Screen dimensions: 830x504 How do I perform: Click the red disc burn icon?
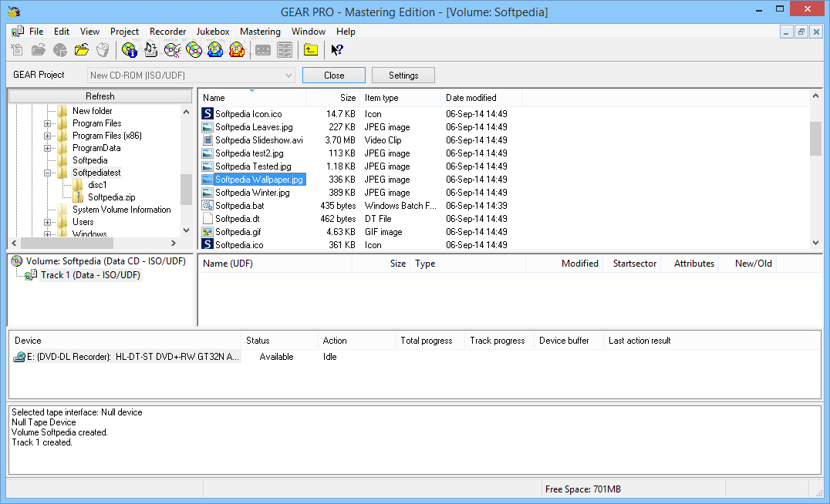click(237, 50)
